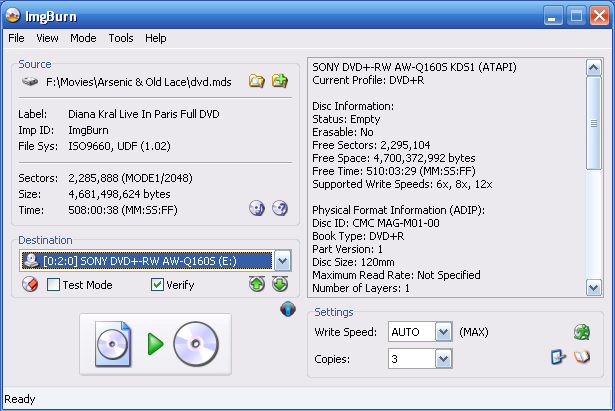
Task: Click the open book icon in Settings
Action: coord(582,357)
